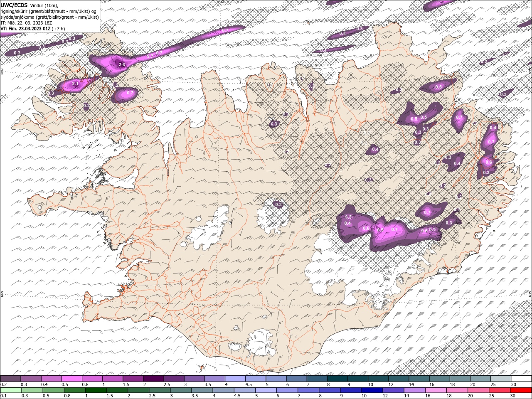Click the deep blue 10–12 lower legend swatch
Image resolution: width=532 pixels, height=399 pixels.
372,390
